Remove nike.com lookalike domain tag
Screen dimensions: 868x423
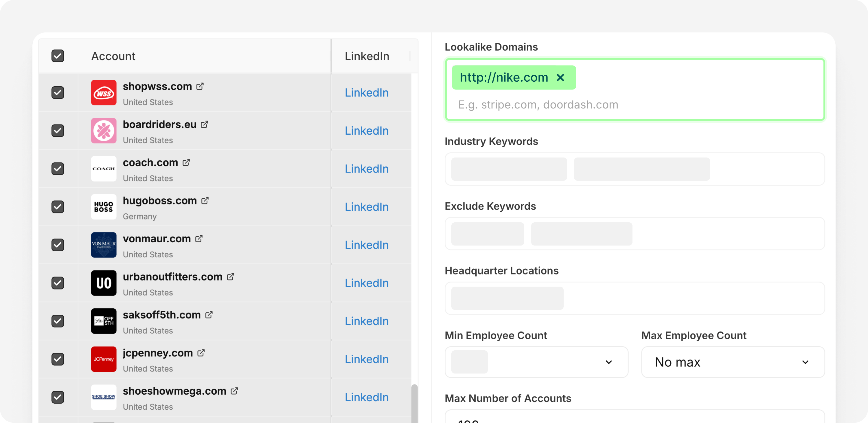pos(560,78)
